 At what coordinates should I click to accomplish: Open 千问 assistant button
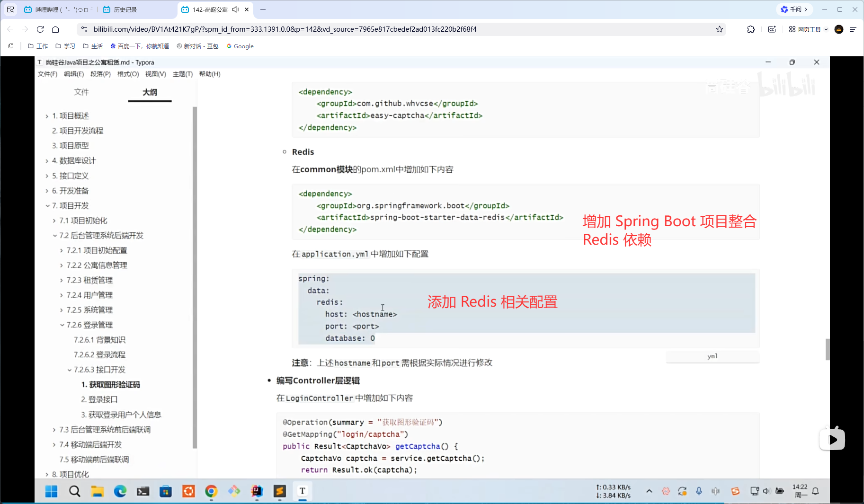(x=794, y=9)
